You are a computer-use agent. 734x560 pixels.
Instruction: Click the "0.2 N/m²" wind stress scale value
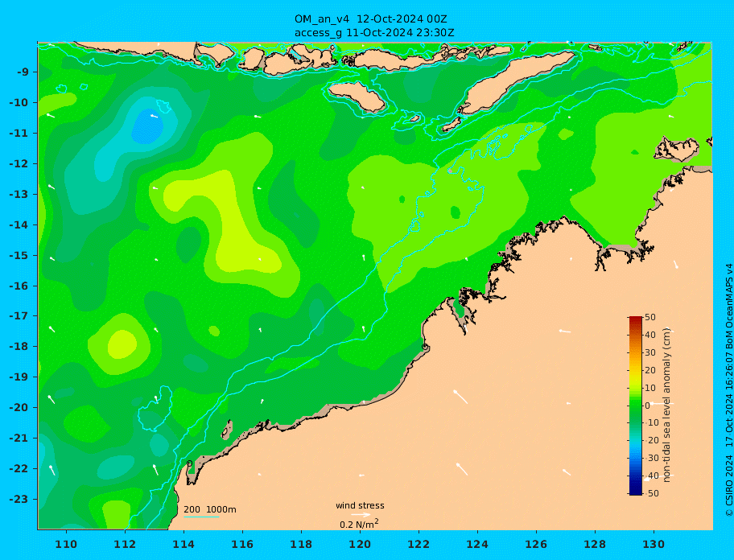coord(359,524)
